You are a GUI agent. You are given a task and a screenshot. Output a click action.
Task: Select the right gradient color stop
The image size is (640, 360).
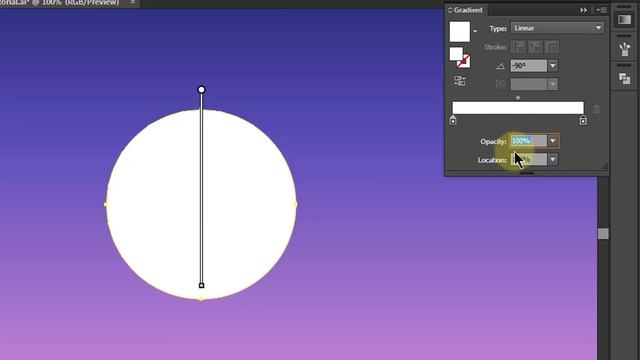tap(583, 120)
